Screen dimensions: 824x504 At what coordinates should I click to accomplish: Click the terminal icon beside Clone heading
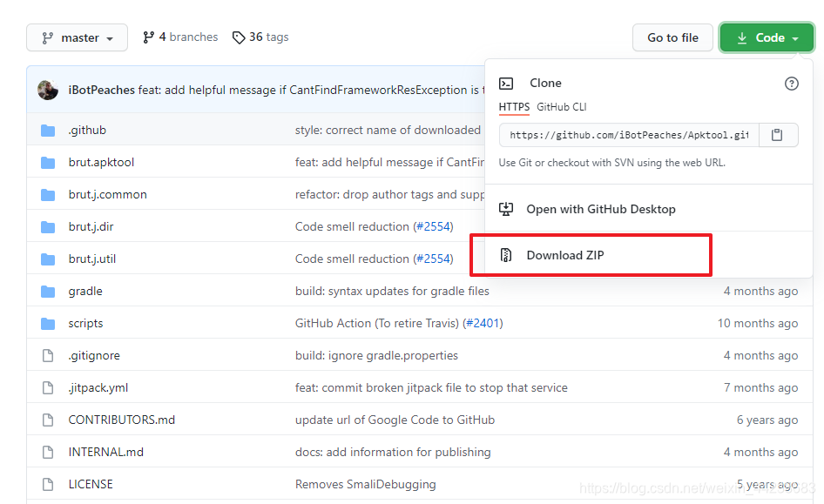click(506, 84)
